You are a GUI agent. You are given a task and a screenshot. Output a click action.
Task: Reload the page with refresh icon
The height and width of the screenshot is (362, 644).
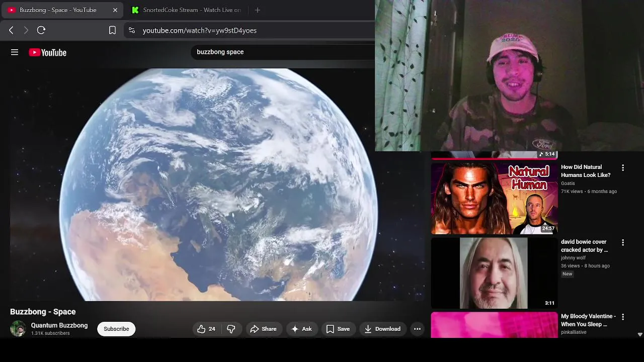click(x=41, y=30)
